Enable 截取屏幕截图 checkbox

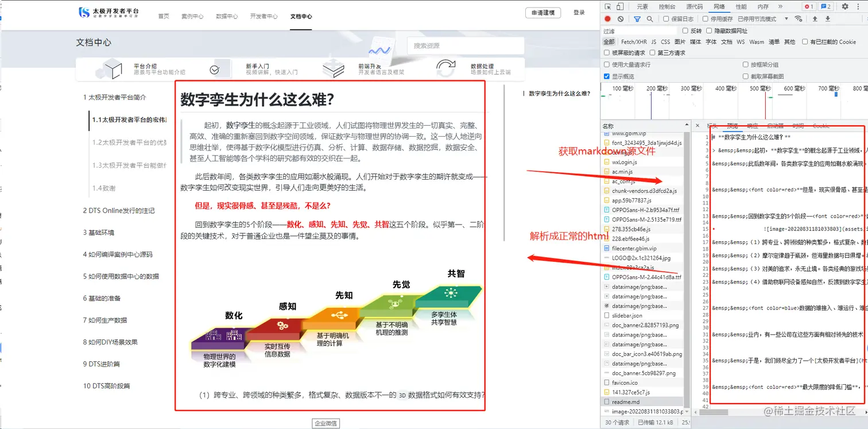[x=745, y=76]
